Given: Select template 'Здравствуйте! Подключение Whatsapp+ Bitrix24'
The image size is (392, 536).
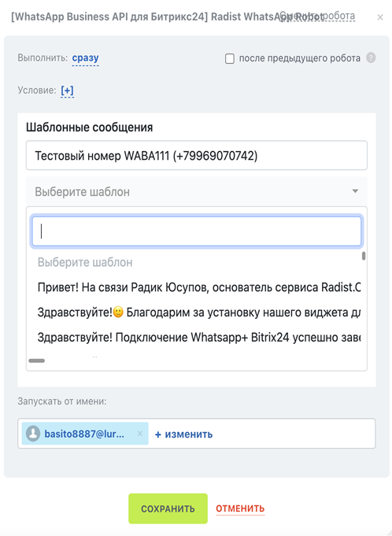Looking at the screenshot, I should (199, 338).
